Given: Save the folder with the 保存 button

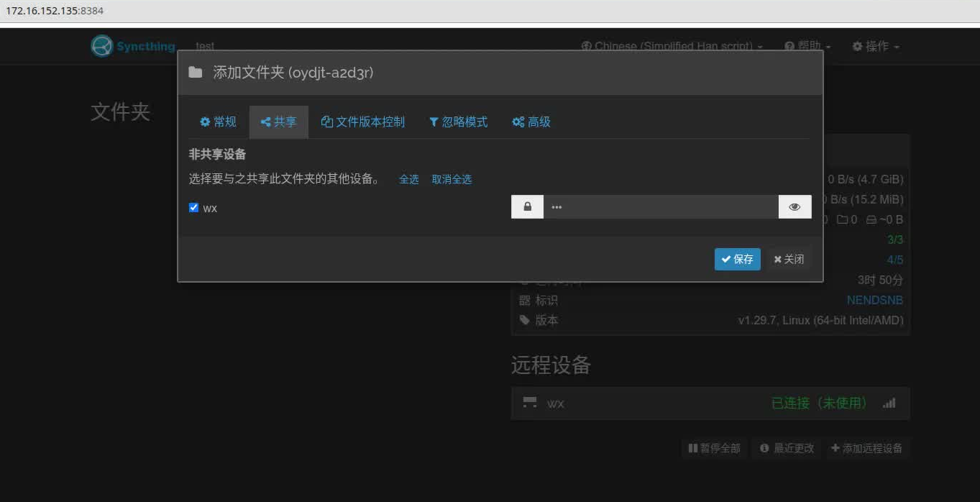Looking at the screenshot, I should (x=737, y=259).
